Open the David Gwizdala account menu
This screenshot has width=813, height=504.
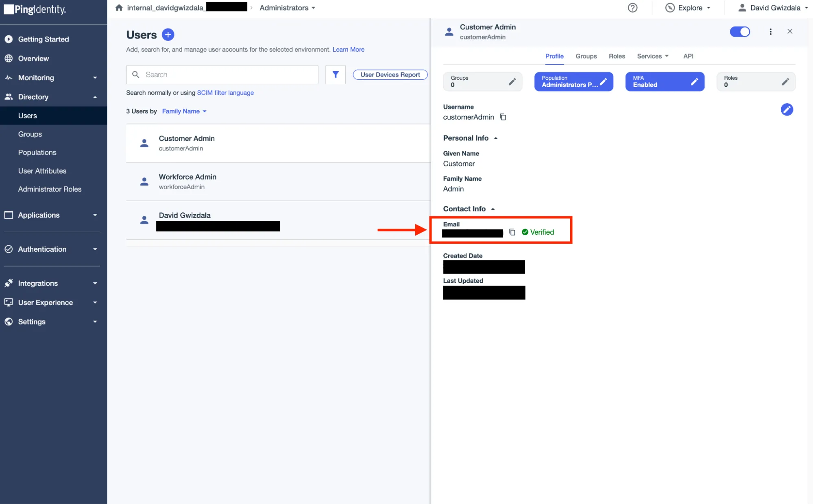[x=774, y=8]
